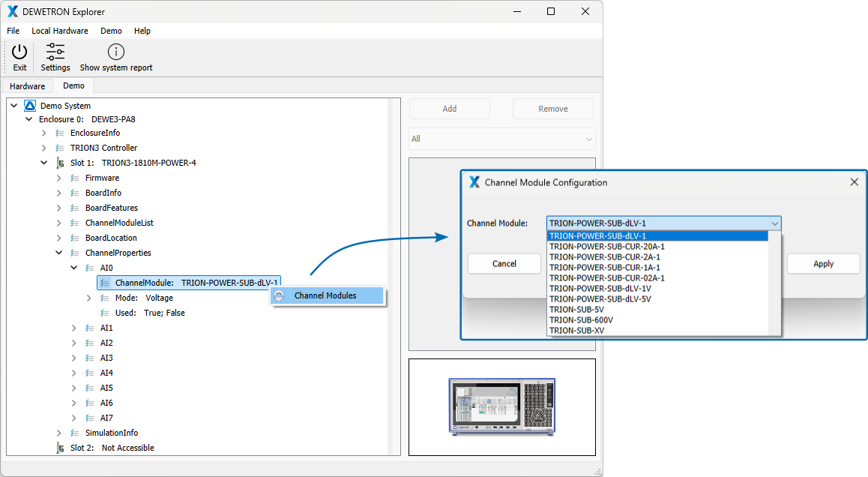Select TRION-SUB-600V option
Image resolution: width=868 pixels, height=477 pixels.
658,320
